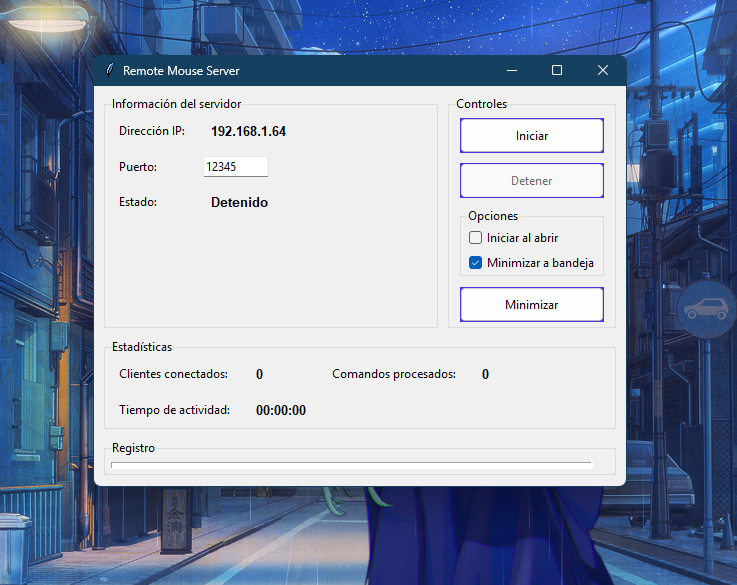Uncheck the Minimizar a bandeja checkbox
Image resolution: width=737 pixels, height=585 pixels.
point(475,263)
